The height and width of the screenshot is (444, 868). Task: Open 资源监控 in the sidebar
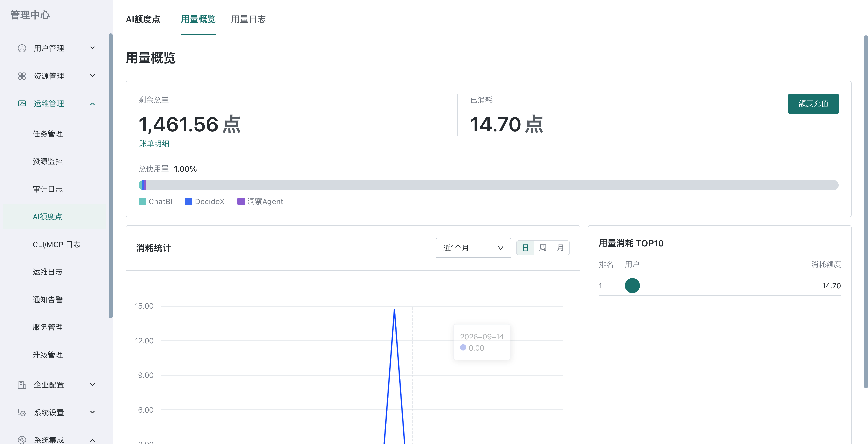click(x=47, y=161)
